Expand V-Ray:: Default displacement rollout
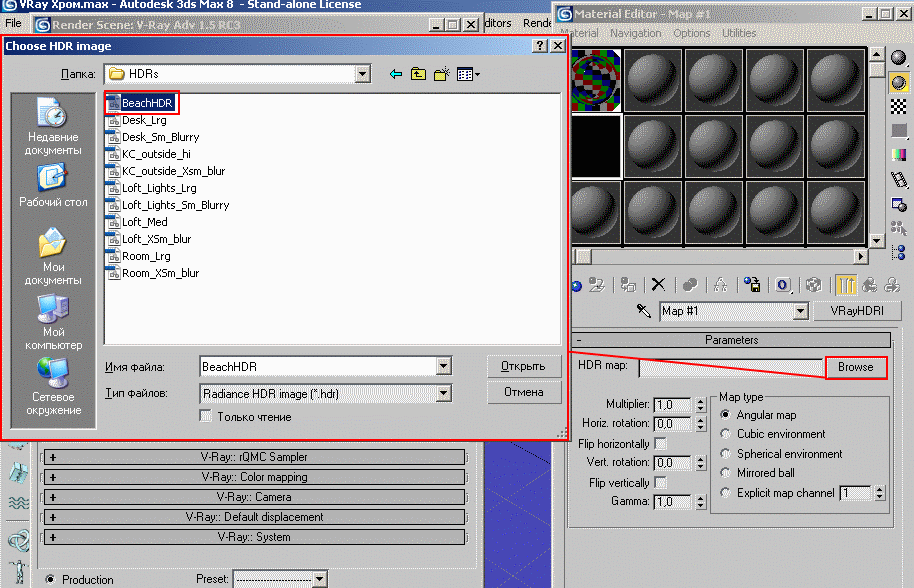 pos(255,517)
